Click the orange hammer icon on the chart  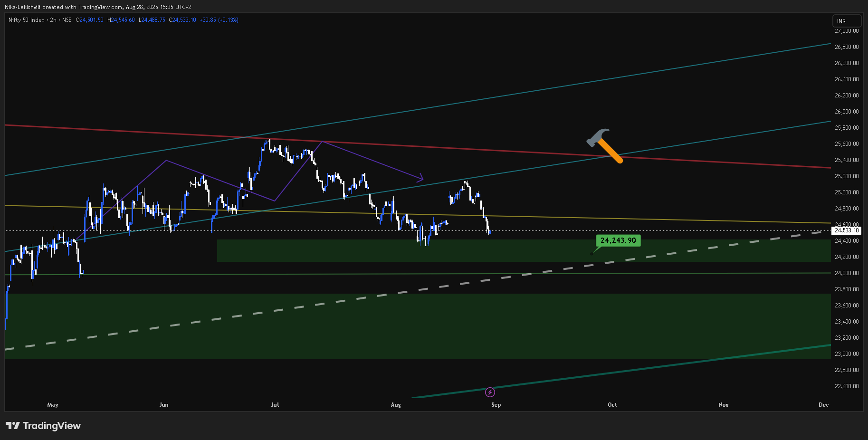[x=604, y=146]
